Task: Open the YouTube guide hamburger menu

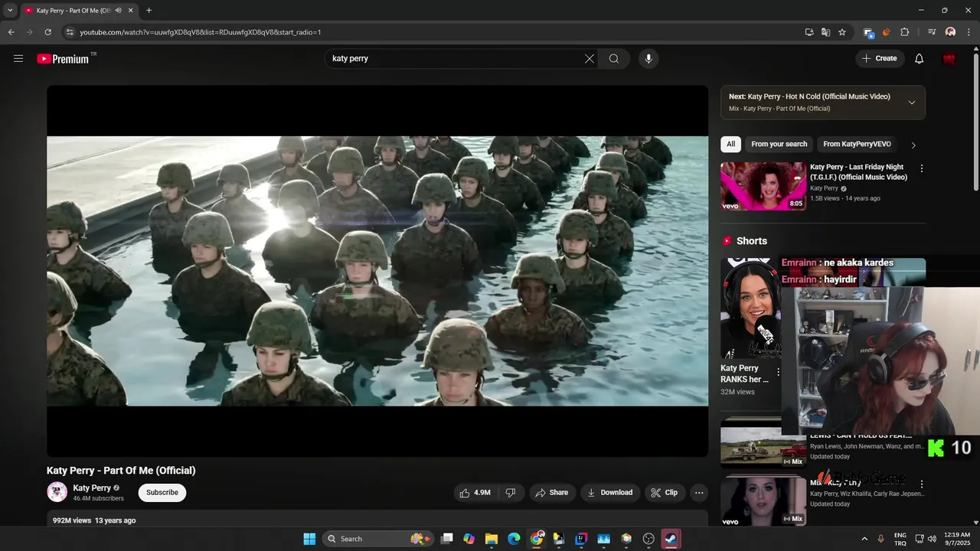Action: [18, 58]
